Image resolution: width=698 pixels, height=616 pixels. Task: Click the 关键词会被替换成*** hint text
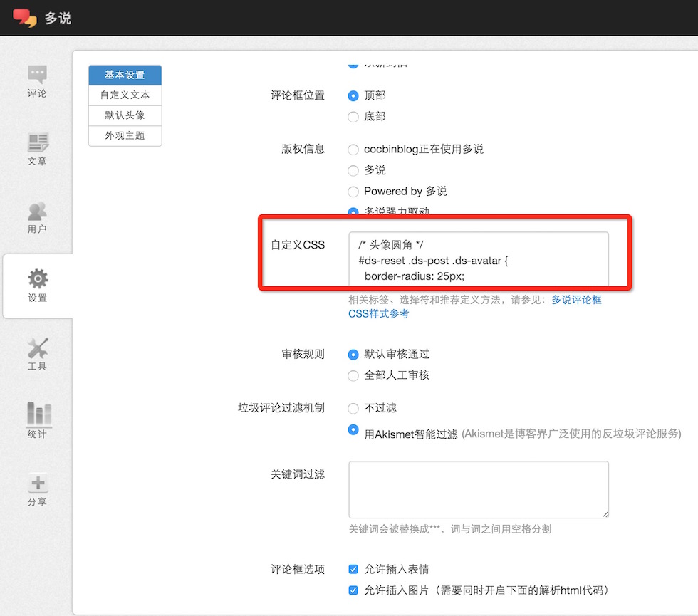coord(449,529)
